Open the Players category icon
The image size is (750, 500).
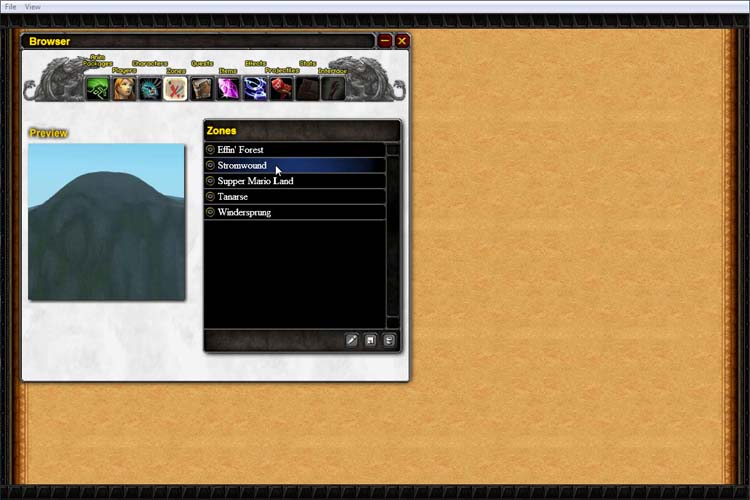point(124,89)
